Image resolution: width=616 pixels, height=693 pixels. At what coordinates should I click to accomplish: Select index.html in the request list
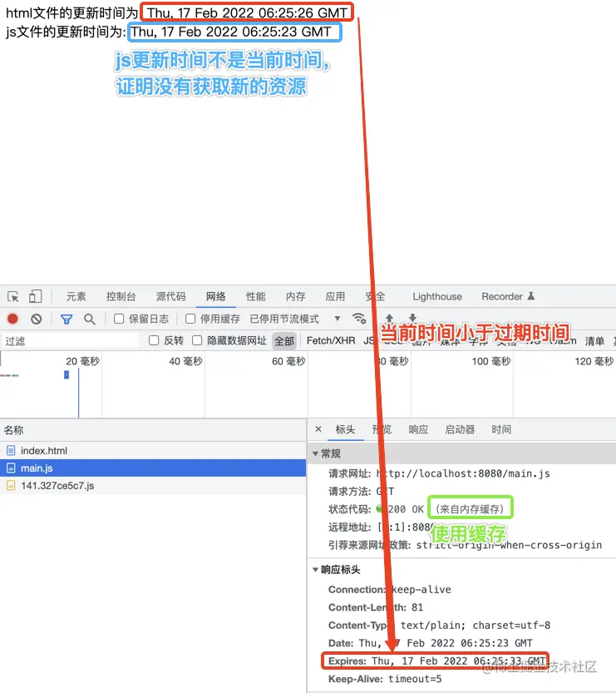coord(153,451)
